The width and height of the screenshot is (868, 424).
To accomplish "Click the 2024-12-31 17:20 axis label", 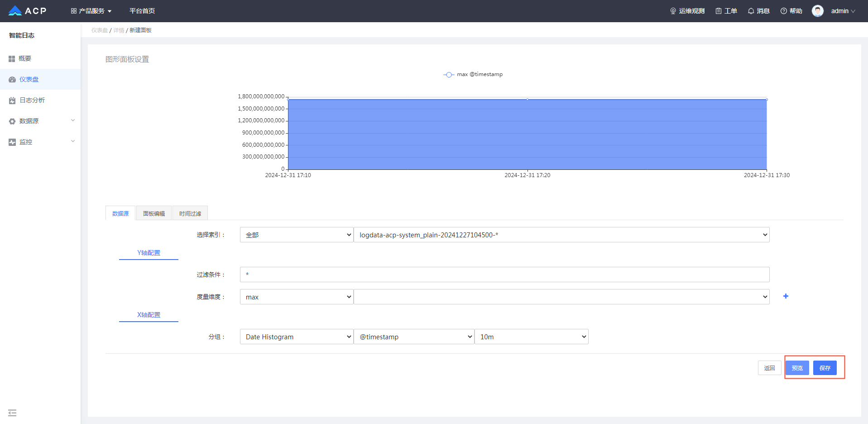I will [528, 175].
